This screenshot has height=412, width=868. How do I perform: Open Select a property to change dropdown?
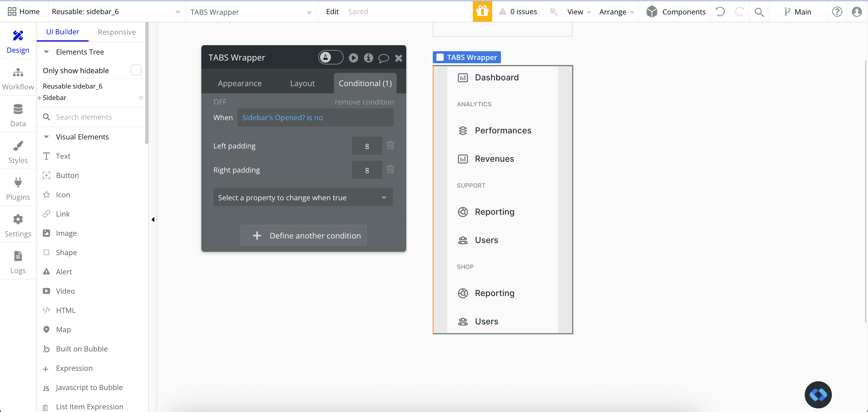(303, 197)
